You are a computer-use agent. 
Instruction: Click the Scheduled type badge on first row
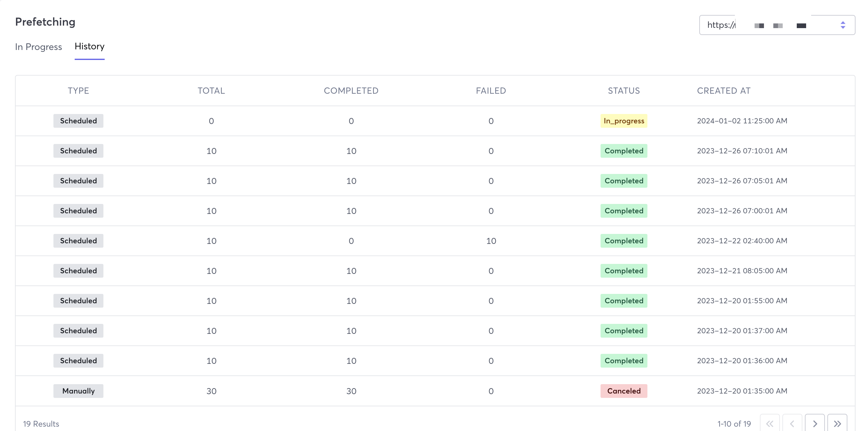coord(78,120)
